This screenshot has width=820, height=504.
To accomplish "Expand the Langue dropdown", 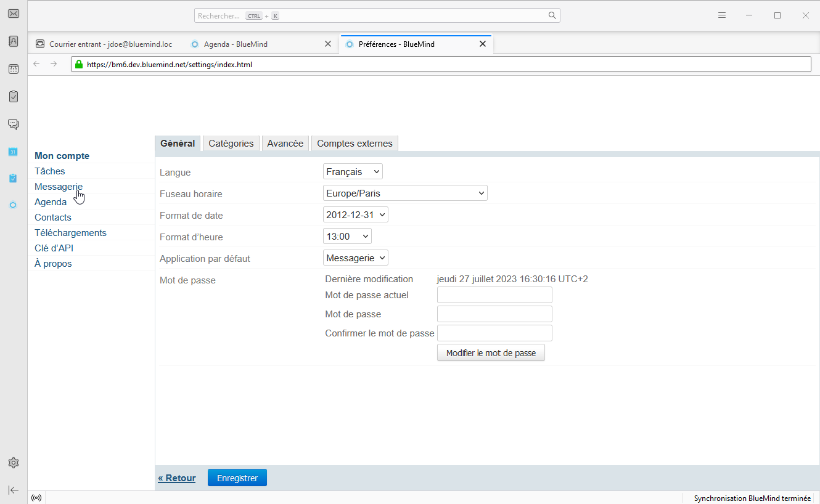I will 353,172.
